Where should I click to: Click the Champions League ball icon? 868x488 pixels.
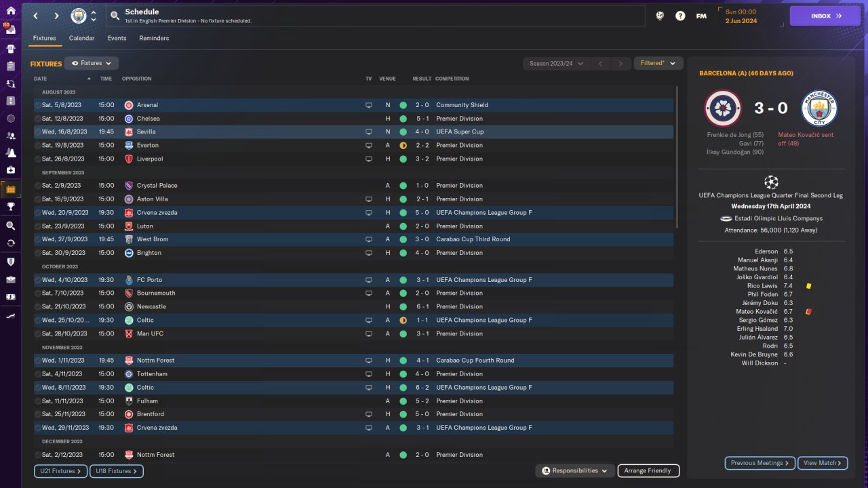click(x=771, y=182)
